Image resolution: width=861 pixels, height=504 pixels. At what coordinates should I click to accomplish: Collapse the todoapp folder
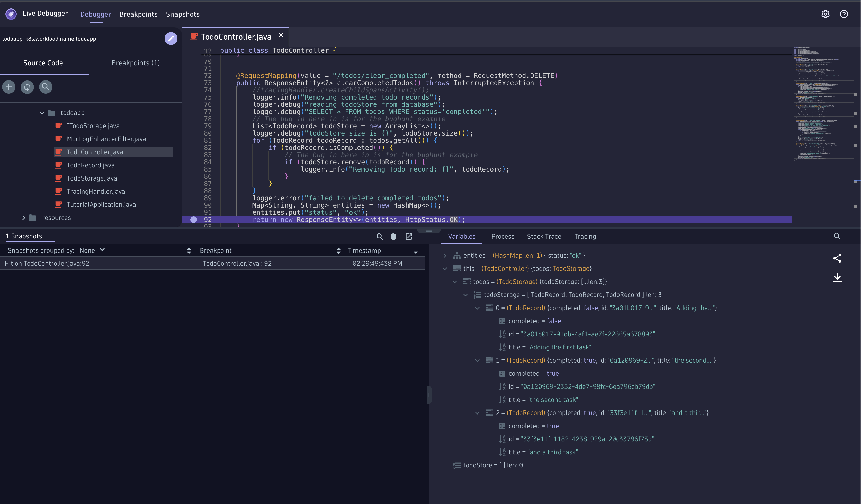pyautogui.click(x=42, y=113)
